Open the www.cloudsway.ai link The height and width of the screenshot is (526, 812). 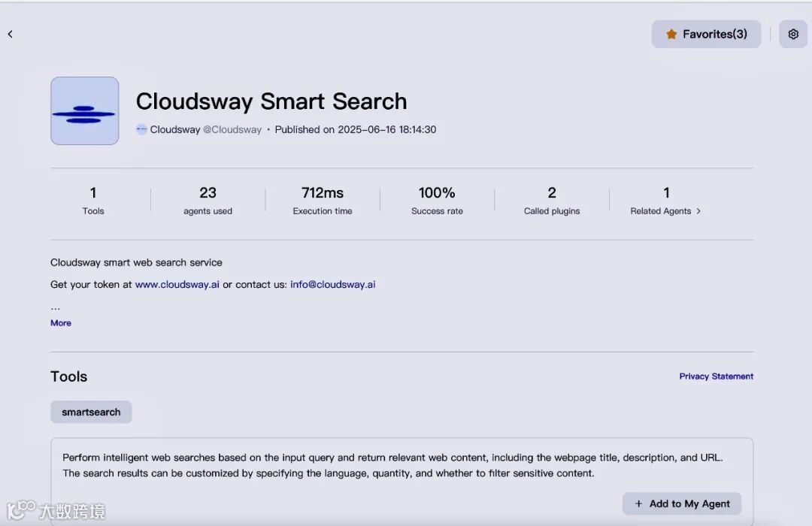point(177,285)
